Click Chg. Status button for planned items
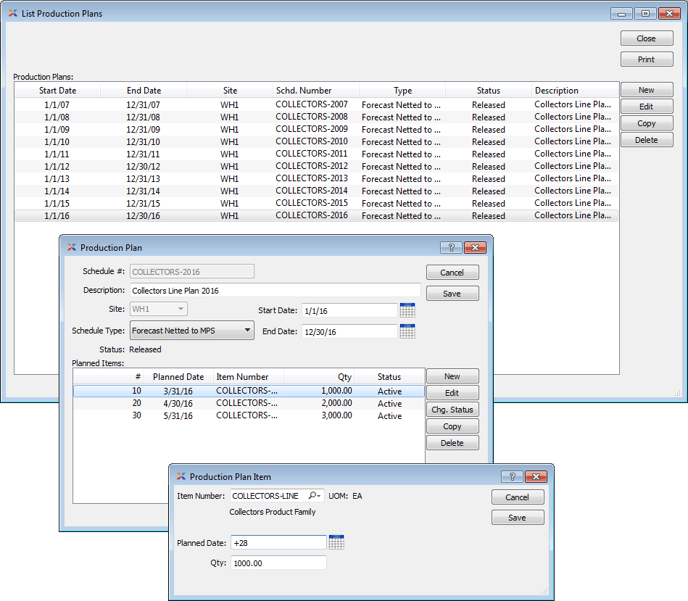The width and height of the screenshot is (688, 601). pyautogui.click(x=452, y=410)
